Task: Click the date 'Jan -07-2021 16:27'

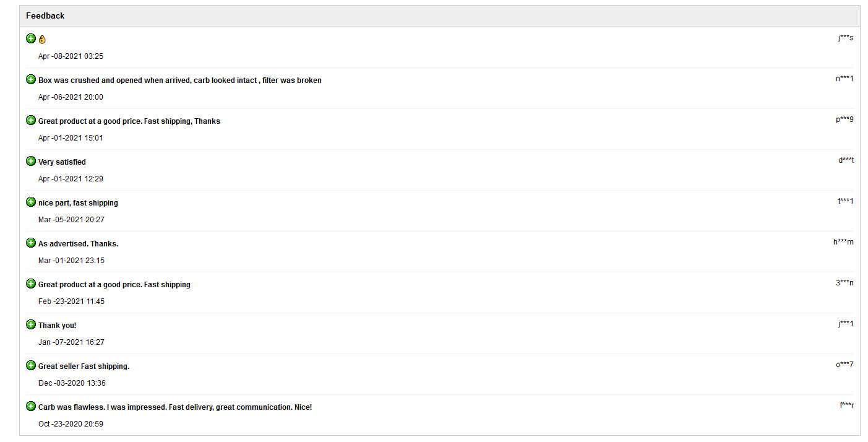Action: coord(71,342)
